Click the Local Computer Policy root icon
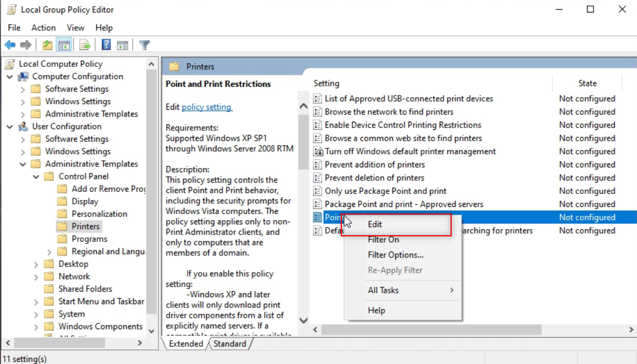The image size is (637, 364). tap(10, 64)
